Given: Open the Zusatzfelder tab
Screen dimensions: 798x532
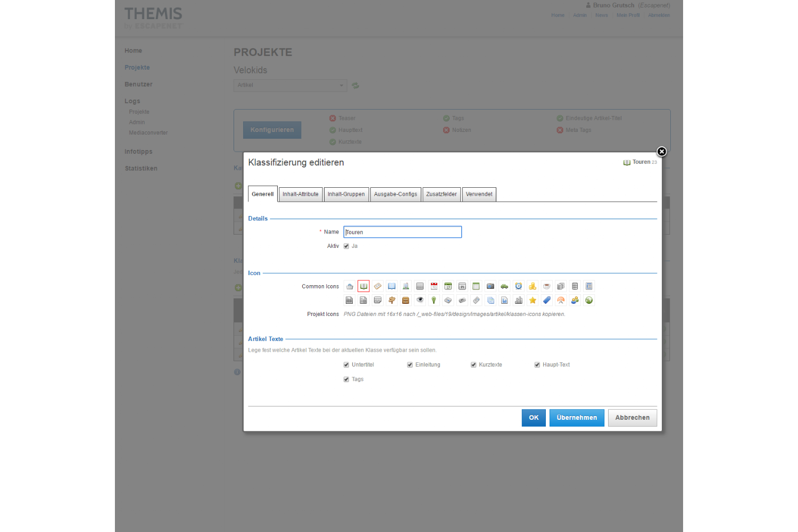Looking at the screenshot, I should (441, 194).
